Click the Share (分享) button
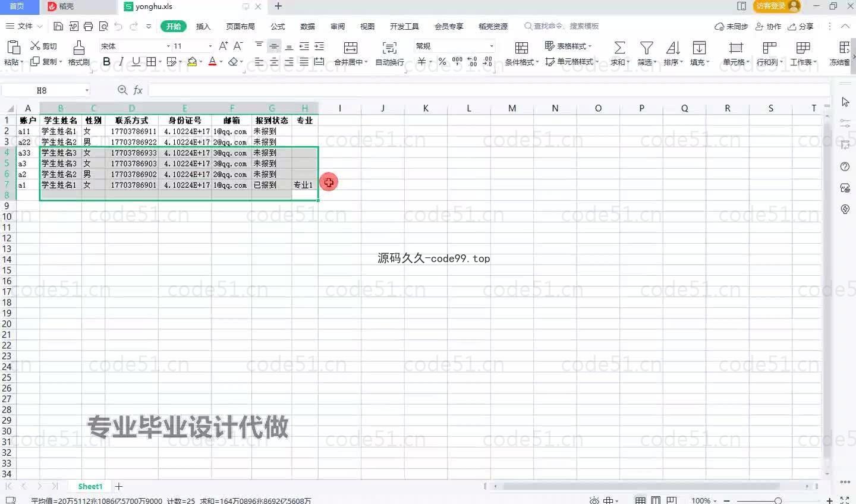856x504 pixels. pyautogui.click(x=801, y=26)
